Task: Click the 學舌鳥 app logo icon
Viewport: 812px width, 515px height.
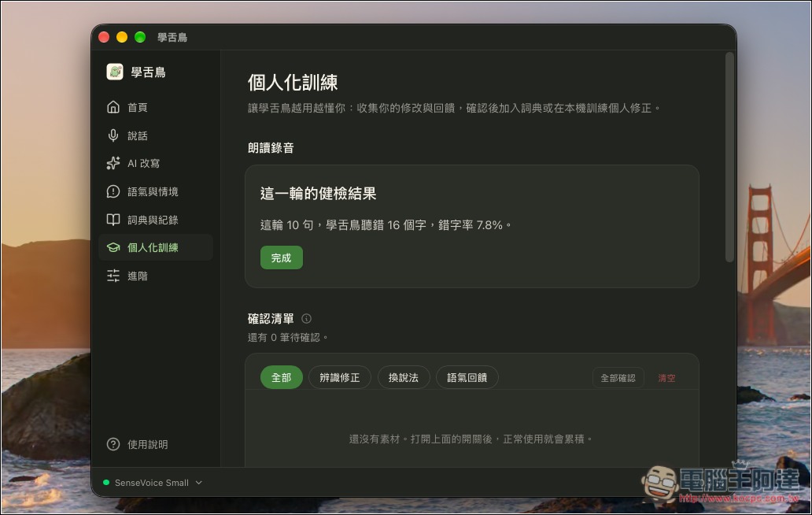Action: (x=115, y=72)
